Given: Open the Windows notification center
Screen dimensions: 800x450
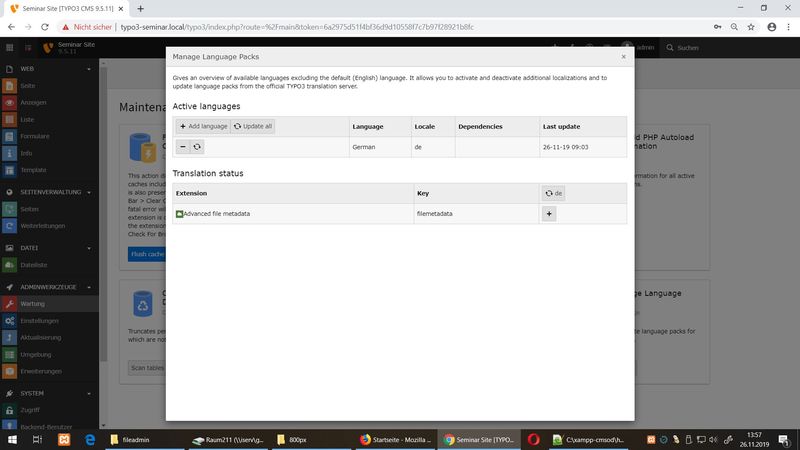Looking at the screenshot, I should (x=784, y=439).
